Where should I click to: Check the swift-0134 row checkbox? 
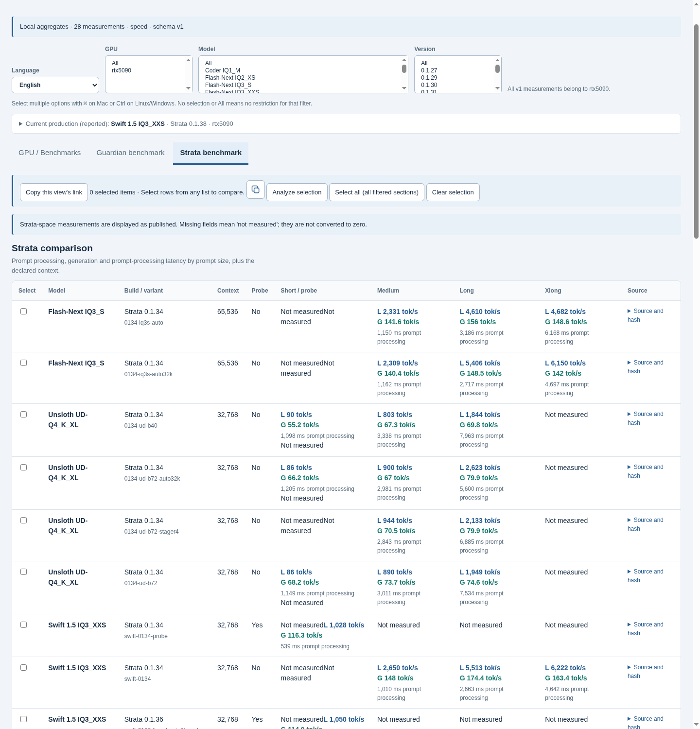point(23,667)
